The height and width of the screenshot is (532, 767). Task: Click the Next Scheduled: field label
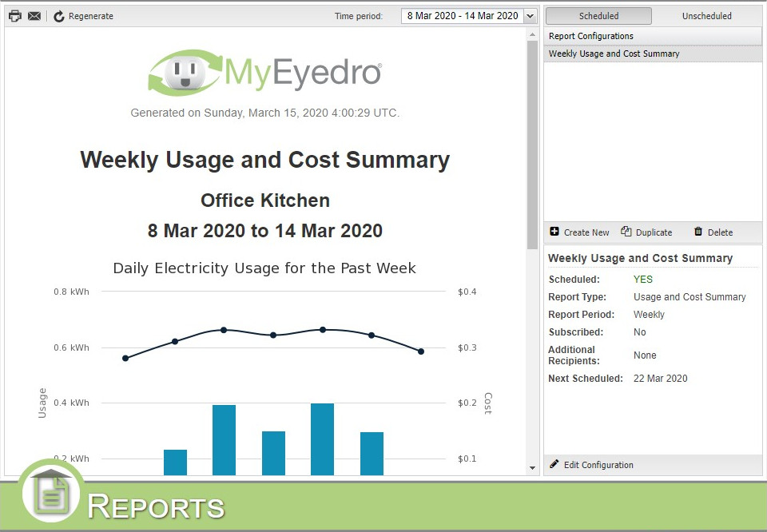[586, 379]
